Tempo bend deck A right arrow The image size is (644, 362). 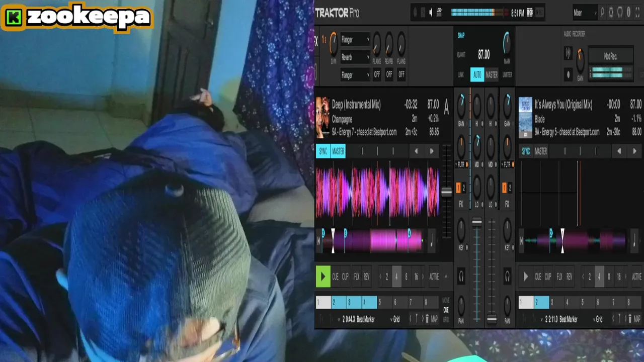pos(431,151)
